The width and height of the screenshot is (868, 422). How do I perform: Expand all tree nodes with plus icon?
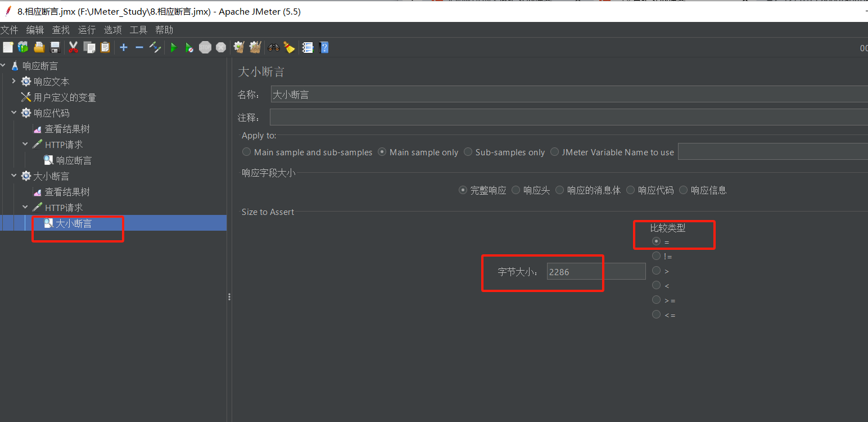(124, 48)
